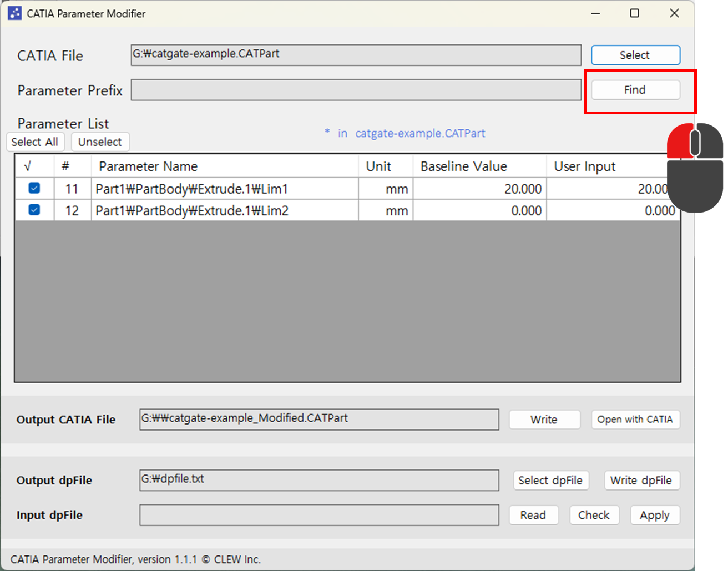Viewport: 728px width, 571px height.
Task: Click the # column header
Action: click(x=73, y=166)
